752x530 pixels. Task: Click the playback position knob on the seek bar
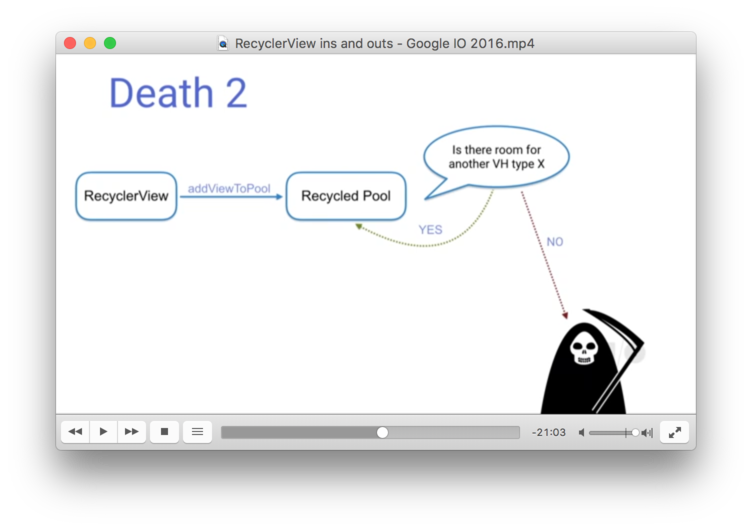(382, 433)
